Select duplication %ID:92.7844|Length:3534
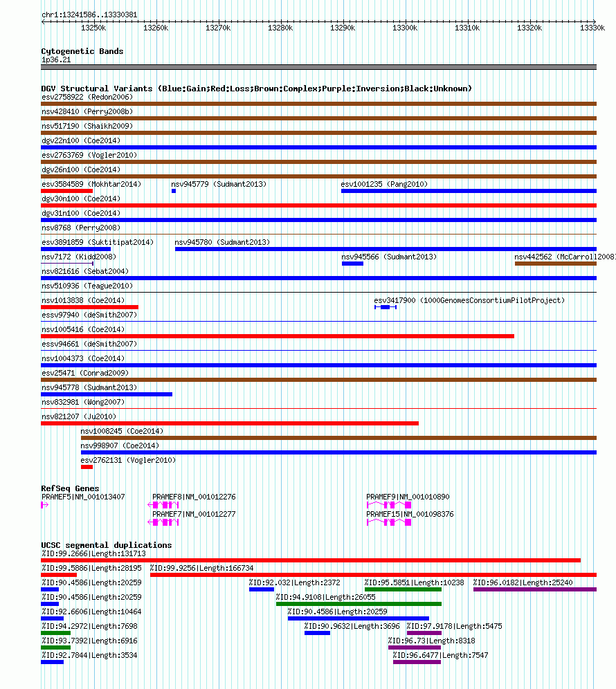The width and height of the screenshot is (616, 689). pos(53,661)
